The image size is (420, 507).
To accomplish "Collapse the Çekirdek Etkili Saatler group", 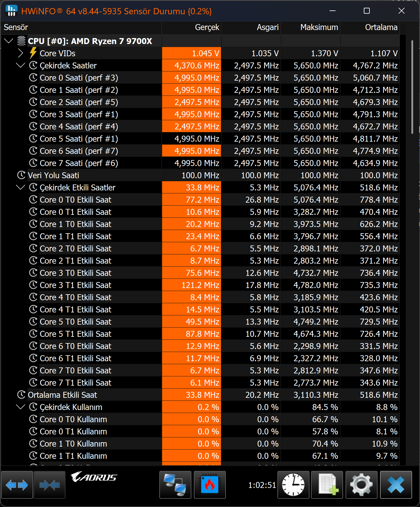I will point(21,187).
